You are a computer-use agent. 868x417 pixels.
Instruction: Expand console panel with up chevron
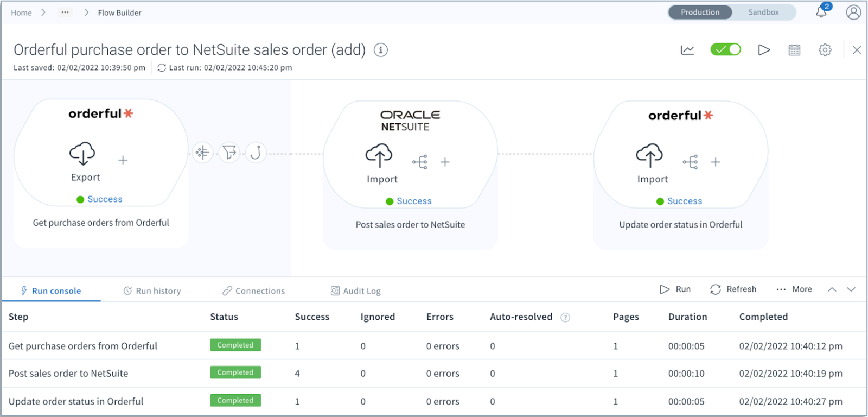832,289
